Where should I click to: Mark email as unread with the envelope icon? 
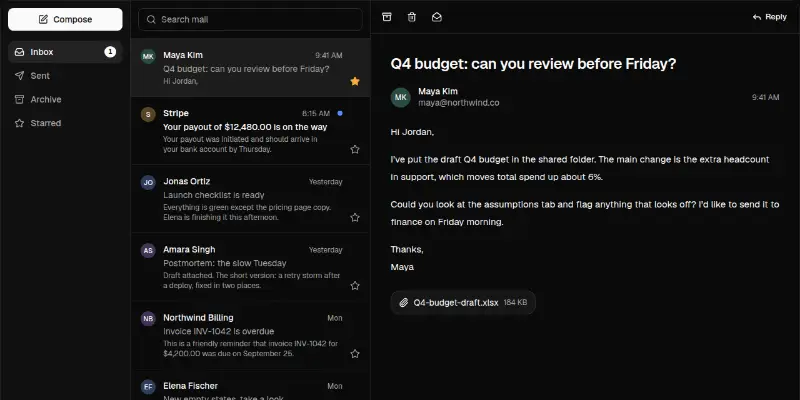click(x=437, y=17)
